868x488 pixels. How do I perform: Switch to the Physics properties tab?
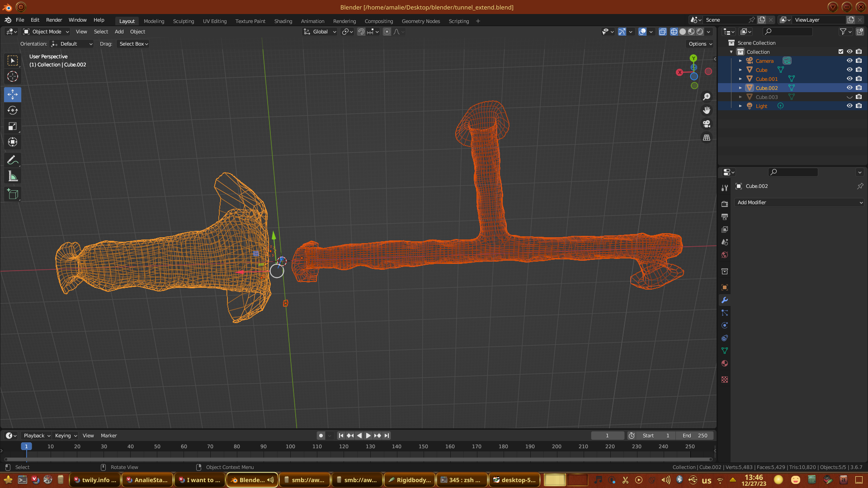725,325
